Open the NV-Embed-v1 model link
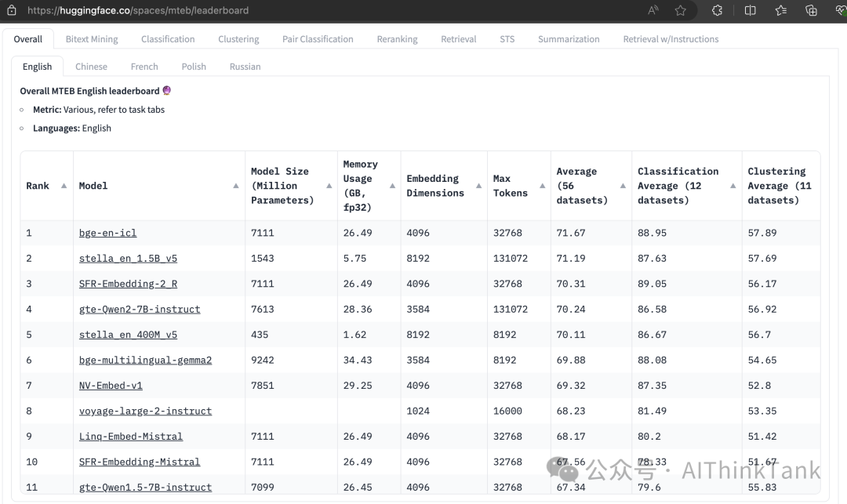847x504 pixels. point(111,386)
